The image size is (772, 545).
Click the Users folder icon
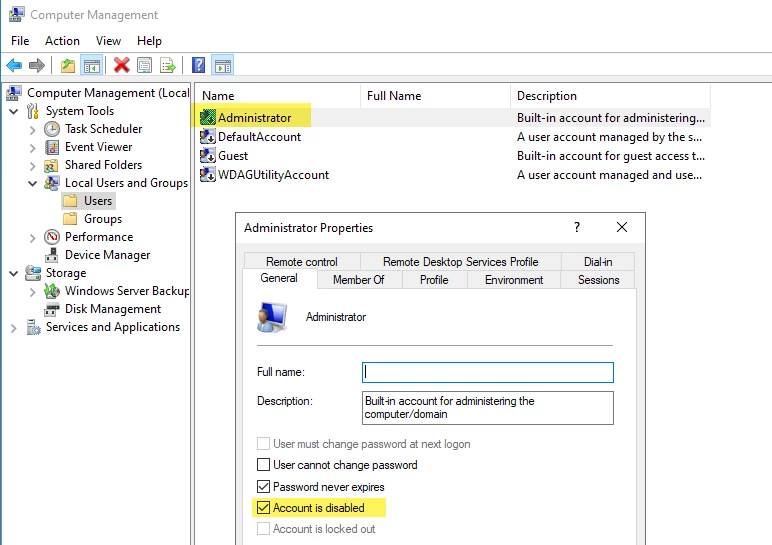70,201
